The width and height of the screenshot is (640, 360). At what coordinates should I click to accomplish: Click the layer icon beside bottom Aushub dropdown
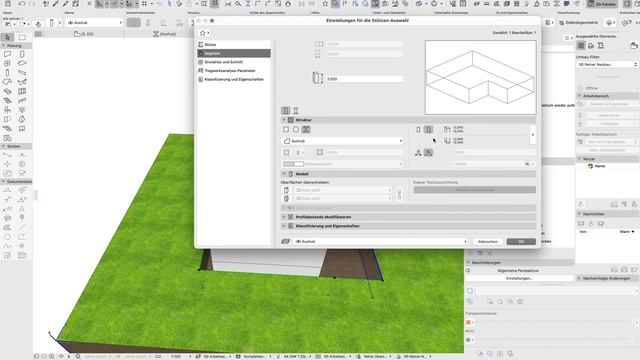tap(285, 242)
